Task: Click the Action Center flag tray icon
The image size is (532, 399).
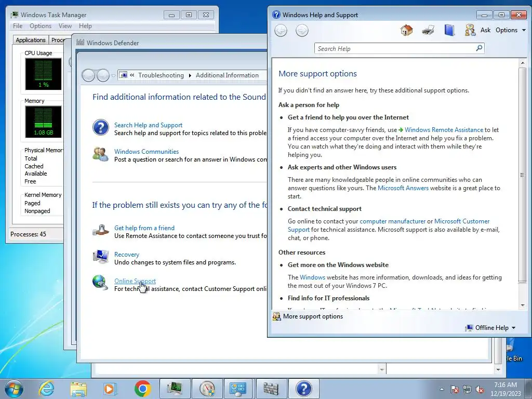Action: 455,389
